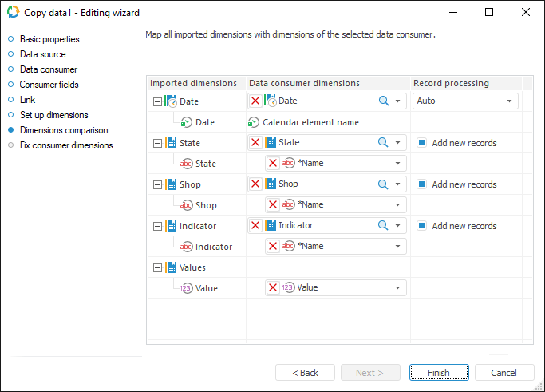This screenshot has height=392, width=545.
Task: Collapse the Values imported dimension node
Action: pyautogui.click(x=156, y=268)
